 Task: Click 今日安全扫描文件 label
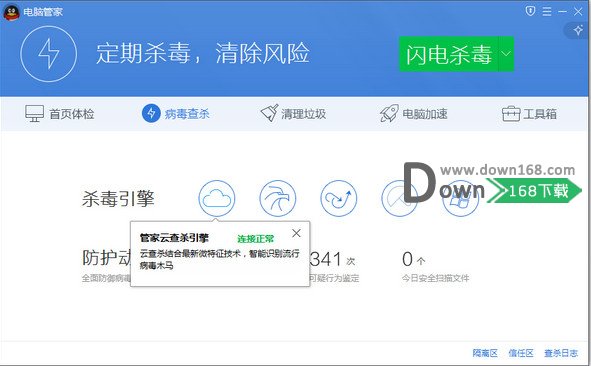pyautogui.click(x=435, y=279)
